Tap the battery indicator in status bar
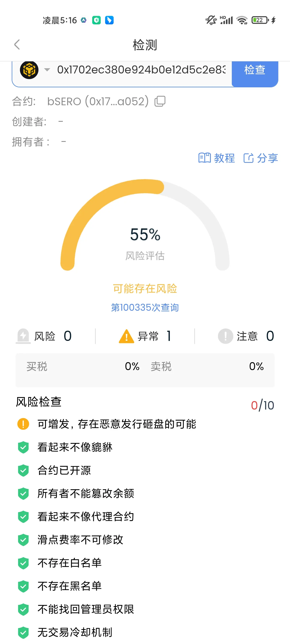 [x=260, y=20]
